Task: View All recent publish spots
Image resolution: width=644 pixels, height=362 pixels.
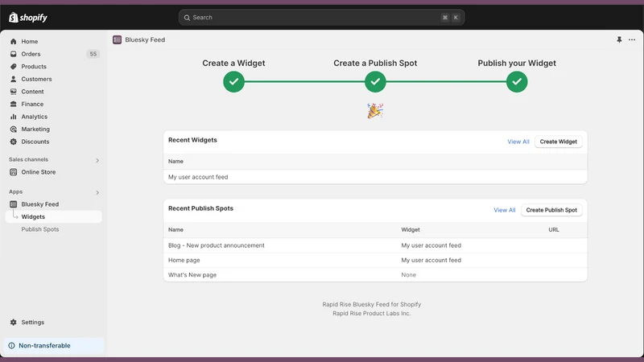Action: point(505,210)
